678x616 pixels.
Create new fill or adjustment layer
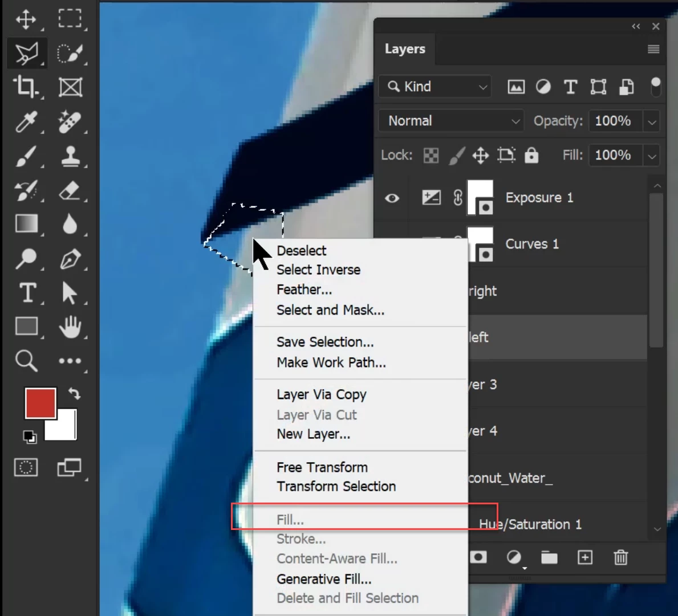coord(514,558)
